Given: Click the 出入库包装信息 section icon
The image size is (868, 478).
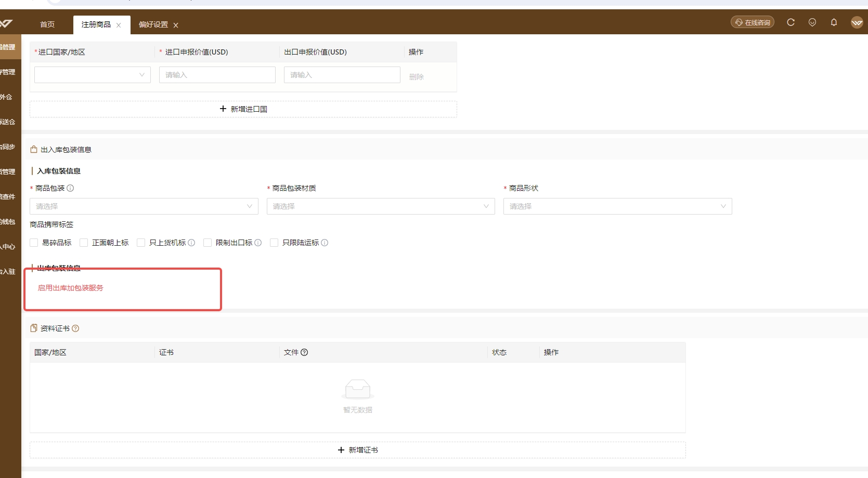Looking at the screenshot, I should pos(34,150).
